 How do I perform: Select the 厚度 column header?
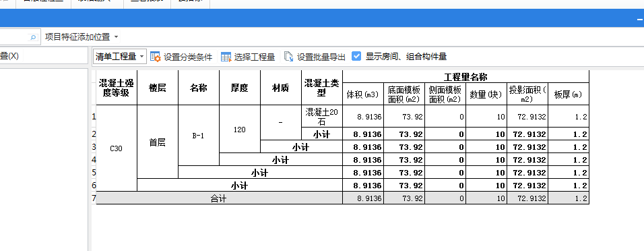pos(239,88)
